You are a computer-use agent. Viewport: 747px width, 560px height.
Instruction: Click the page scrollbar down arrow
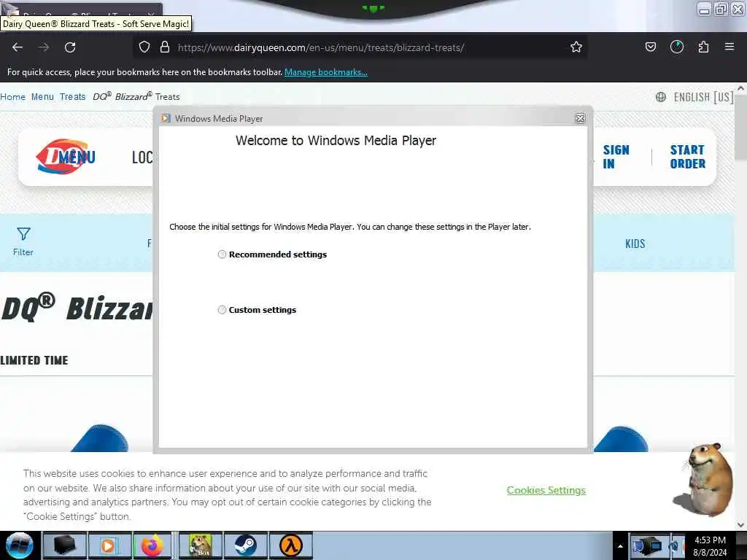point(740,525)
